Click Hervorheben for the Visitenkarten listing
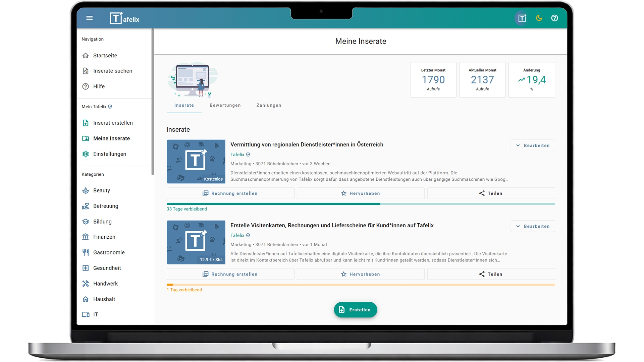644x362 pixels. (x=361, y=274)
